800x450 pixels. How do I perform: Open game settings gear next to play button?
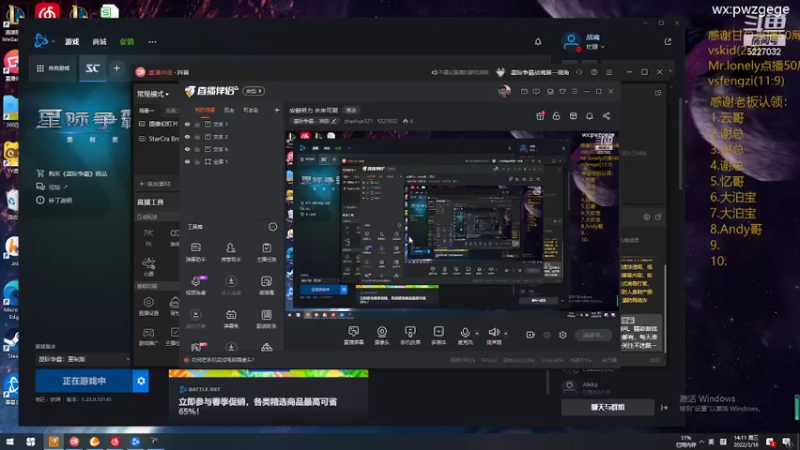click(x=141, y=381)
